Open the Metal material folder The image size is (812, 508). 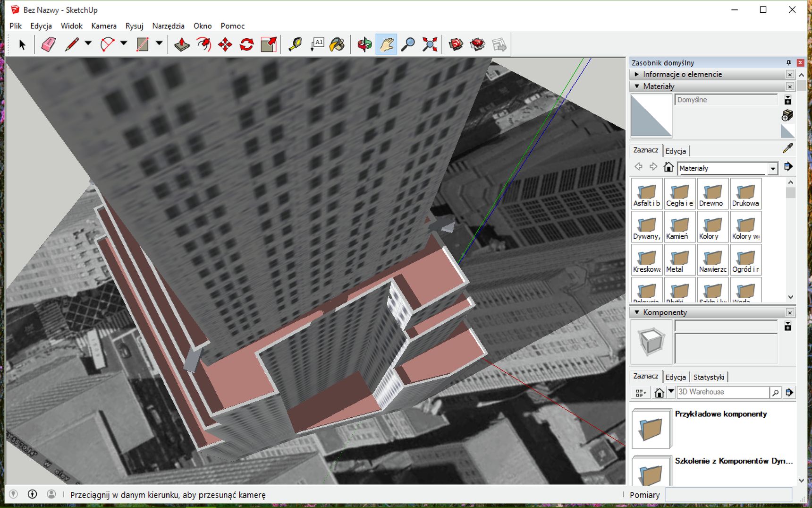click(x=680, y=259)
